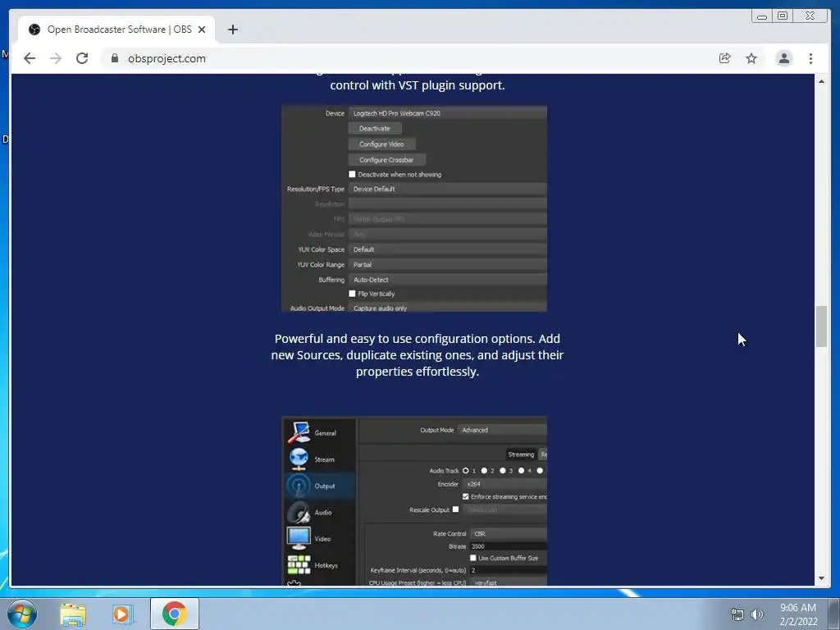Click the browser forward arrow
This screenshot has width=840, height=630.
pos(56,58)
